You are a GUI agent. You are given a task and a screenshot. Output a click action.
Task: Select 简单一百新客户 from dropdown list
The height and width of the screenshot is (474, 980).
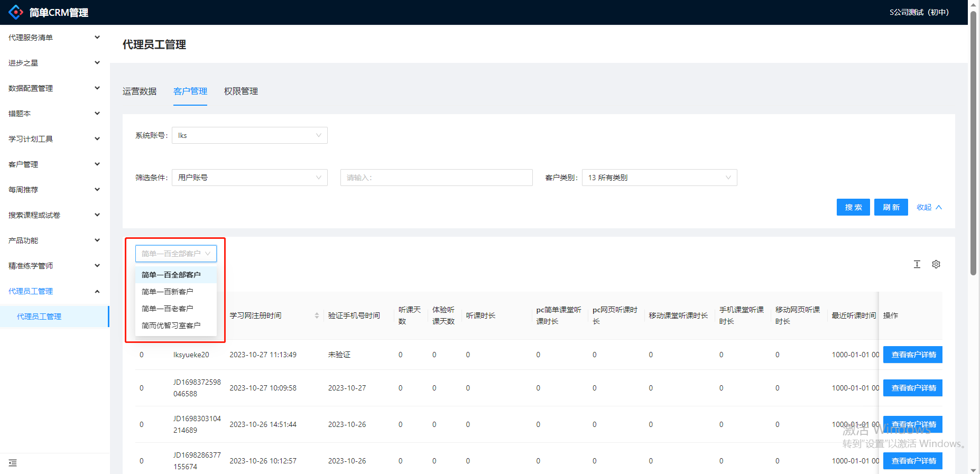(x=168, y=292)
